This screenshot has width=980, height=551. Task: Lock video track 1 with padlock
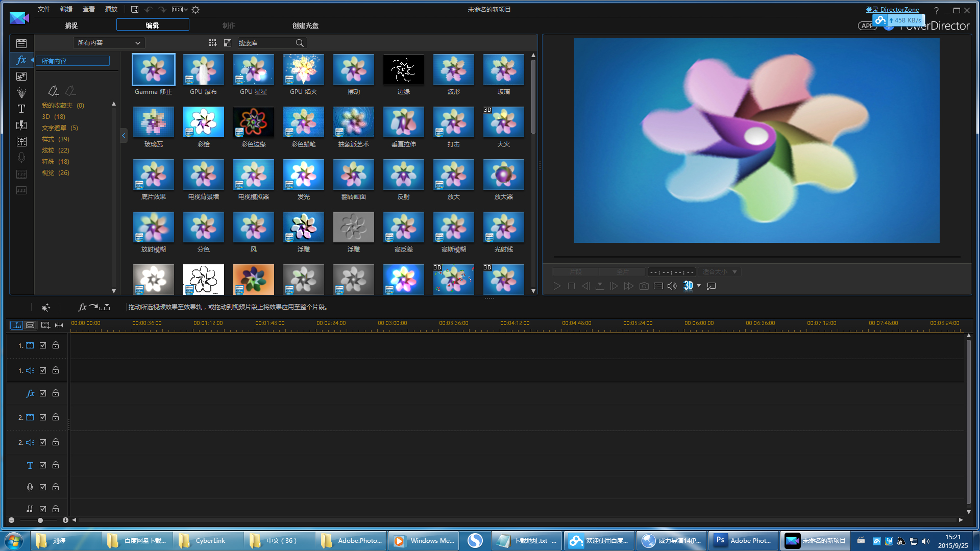pos(56,345)
